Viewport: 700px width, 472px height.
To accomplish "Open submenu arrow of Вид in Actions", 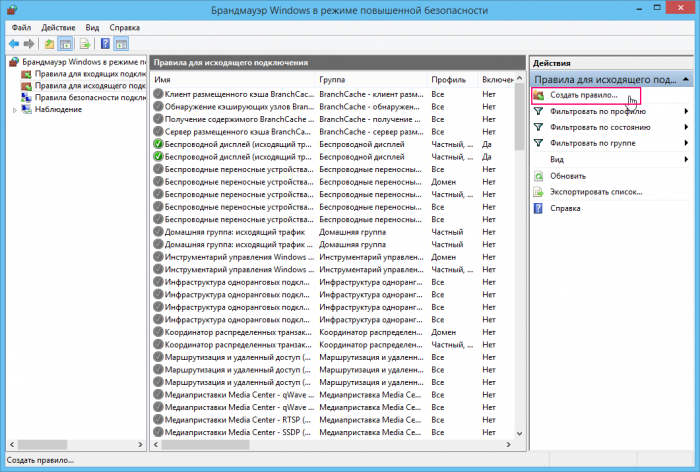I will [x=686, y=159].
